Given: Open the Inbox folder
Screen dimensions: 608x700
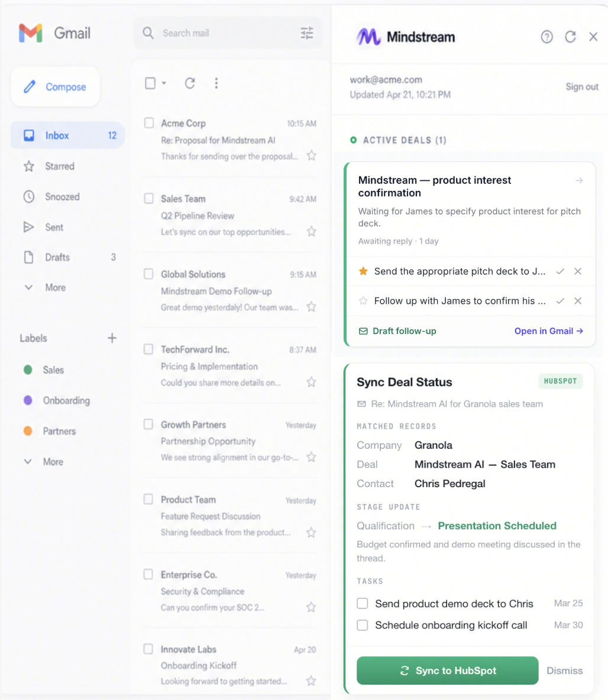Looking at the screenshot, I should 68,135.
